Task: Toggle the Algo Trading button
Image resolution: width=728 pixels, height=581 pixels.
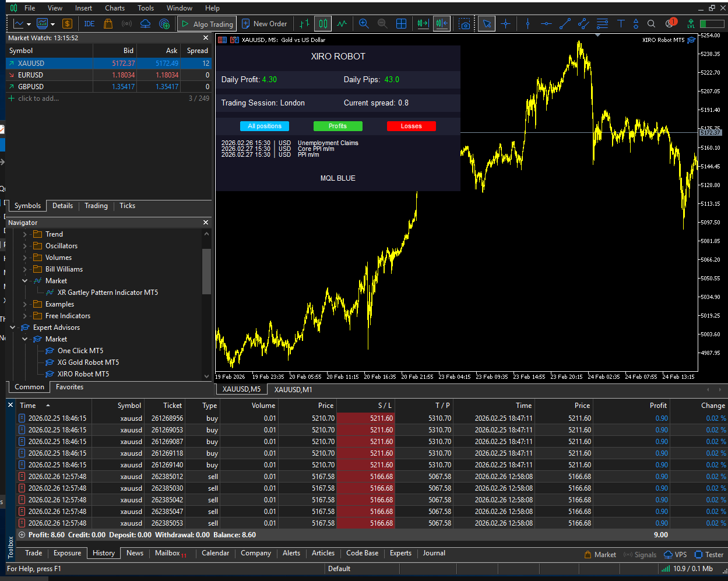Action: point(206,24)
